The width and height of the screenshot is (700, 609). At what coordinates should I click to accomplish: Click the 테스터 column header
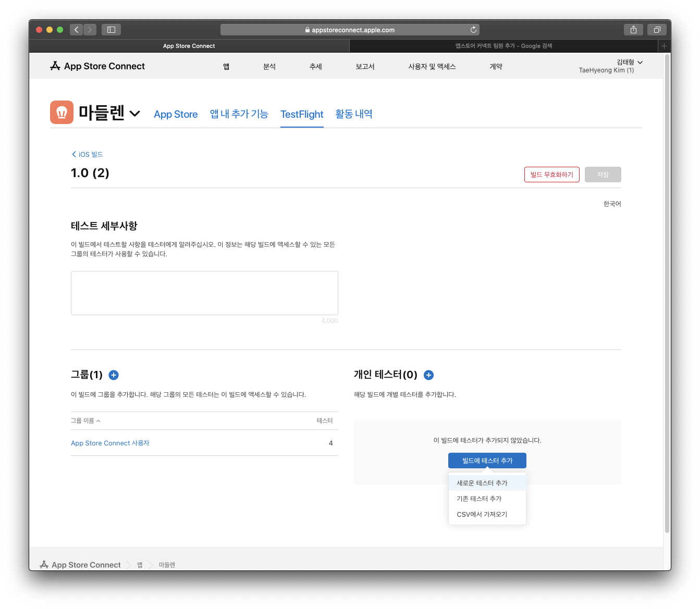pyautogui.click(x=325, y=420)
